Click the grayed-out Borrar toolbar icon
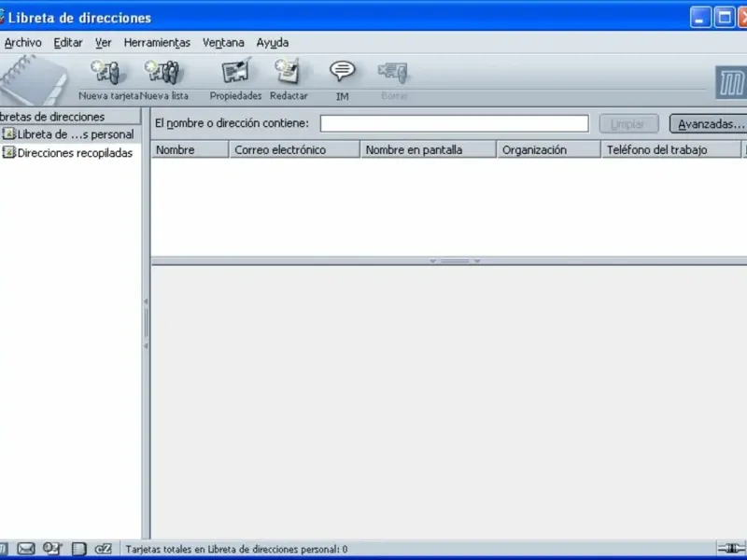The image size is (747, 560). pyautogui.click(x=394, y=79)
